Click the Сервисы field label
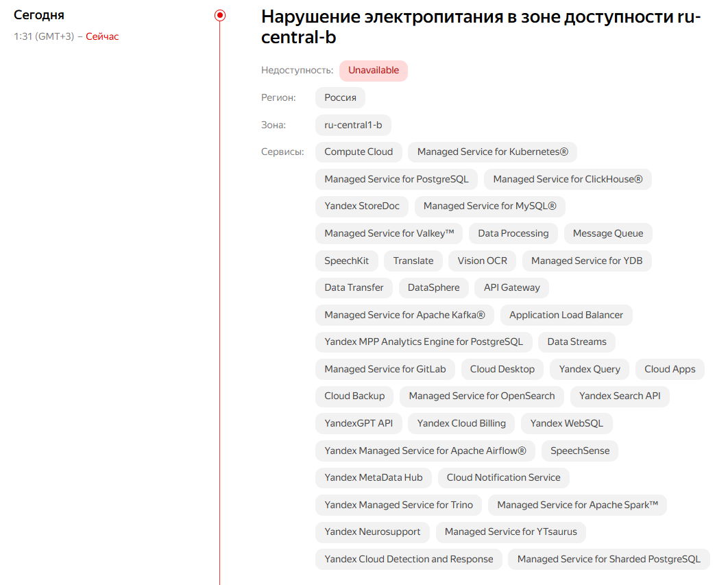This screenshot has width=728, height=585. 282,152
